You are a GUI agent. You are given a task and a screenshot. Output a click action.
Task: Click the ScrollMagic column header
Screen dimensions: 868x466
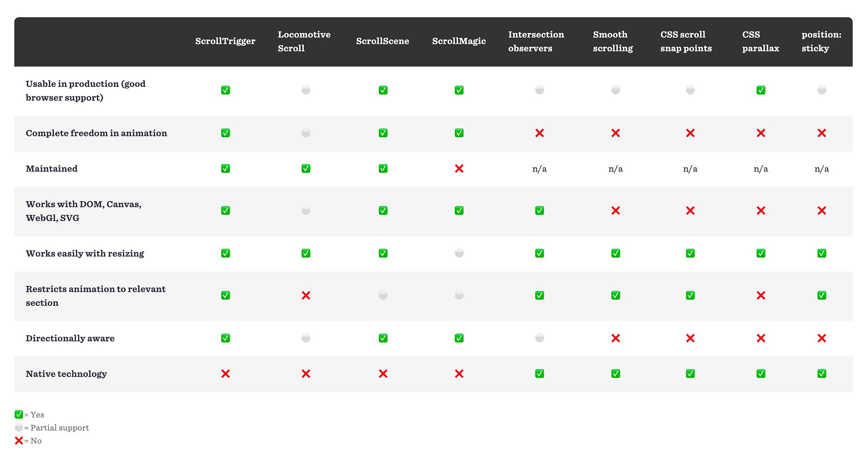tap(459, 41)
